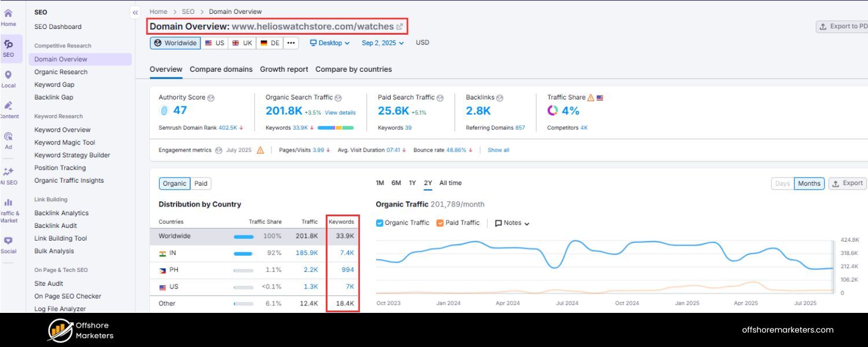Switch to the Compare domains tab
868x347 pixels.
tap(221, 69)
